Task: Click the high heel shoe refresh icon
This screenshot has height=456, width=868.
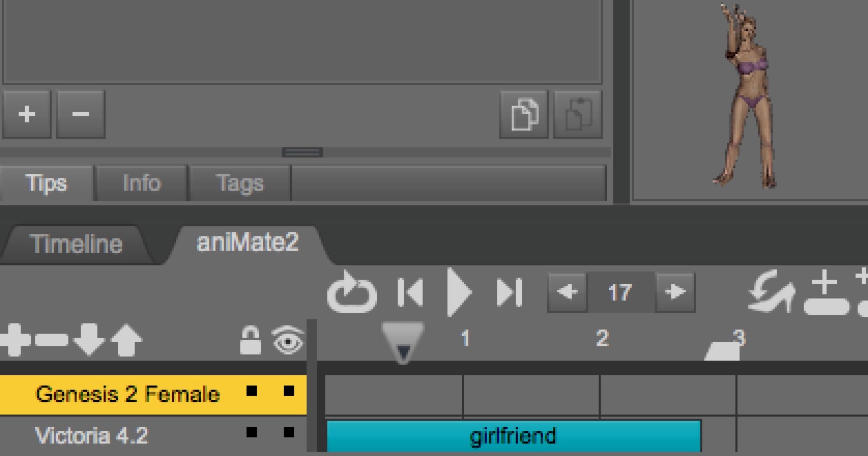Action: pyautogui.click(x=772, y=292)
